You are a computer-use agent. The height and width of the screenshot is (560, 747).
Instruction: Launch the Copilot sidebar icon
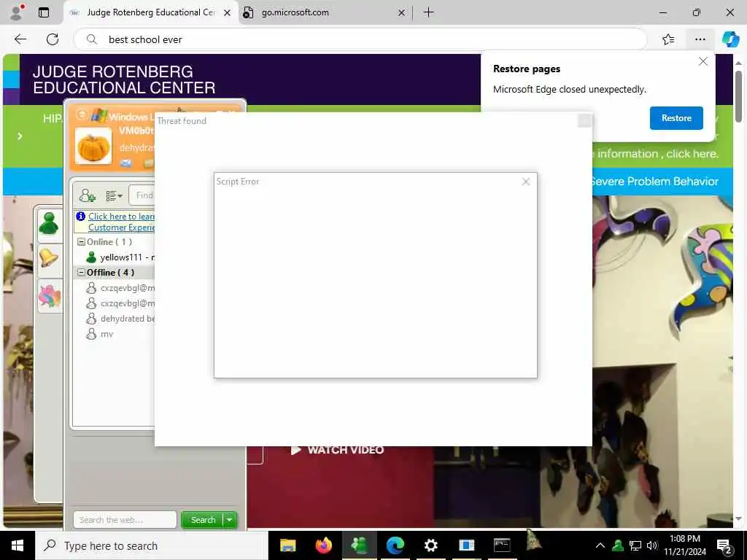(x=730, y=39)
